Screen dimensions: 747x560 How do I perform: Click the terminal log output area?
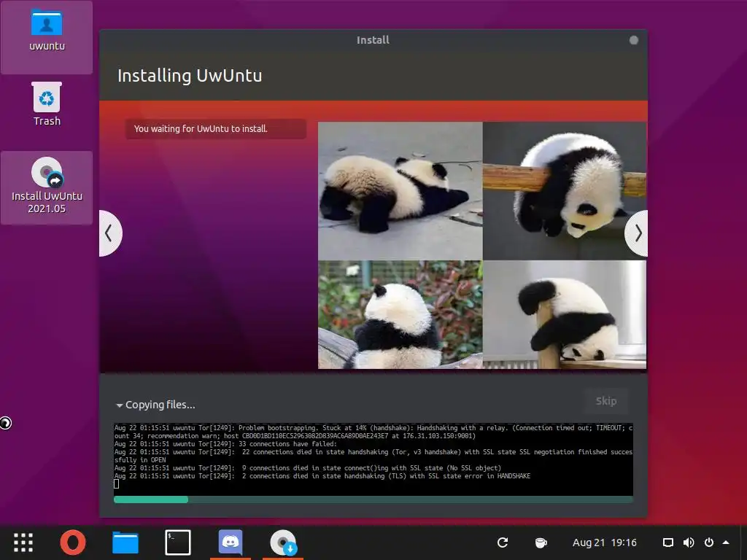[x=373, y=459]
